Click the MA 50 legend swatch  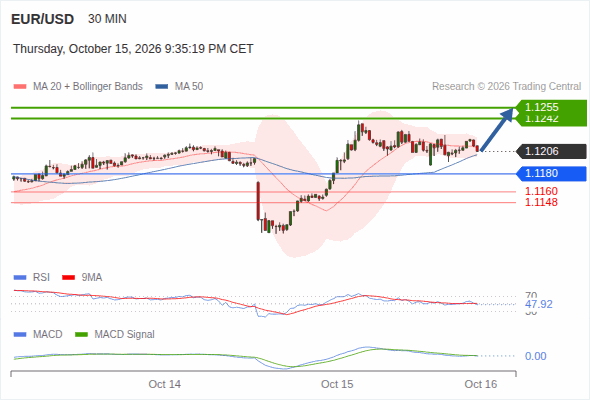click(x=162, y=87)
